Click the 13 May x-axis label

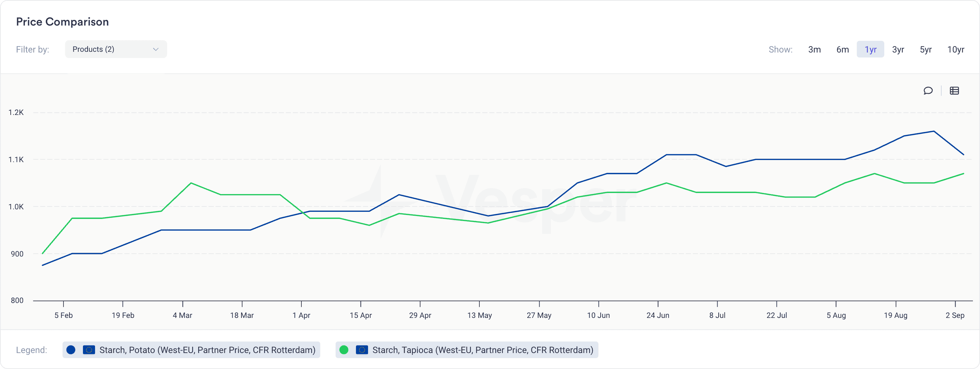tap(479, 315)
